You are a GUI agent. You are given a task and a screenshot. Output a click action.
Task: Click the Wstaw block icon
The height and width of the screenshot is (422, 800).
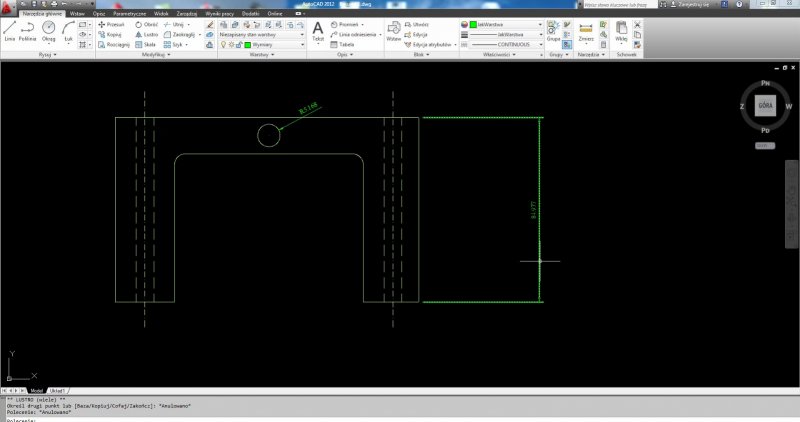click(x=393, y=31)
